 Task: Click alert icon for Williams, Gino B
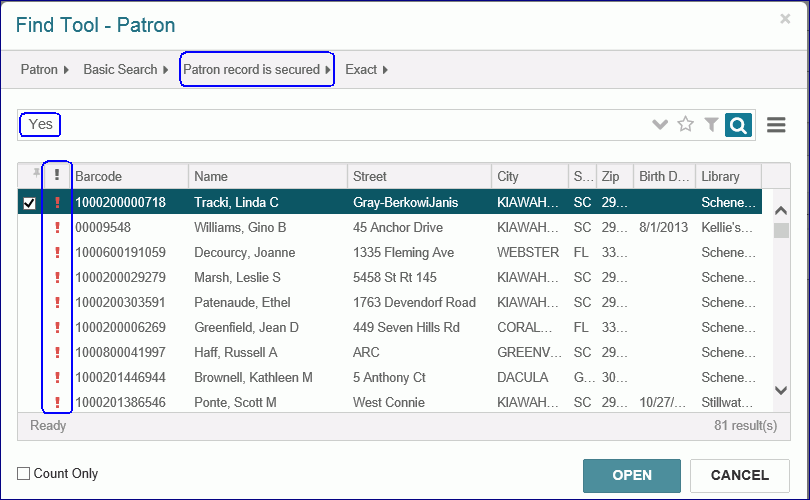click(x=57, y=228)
